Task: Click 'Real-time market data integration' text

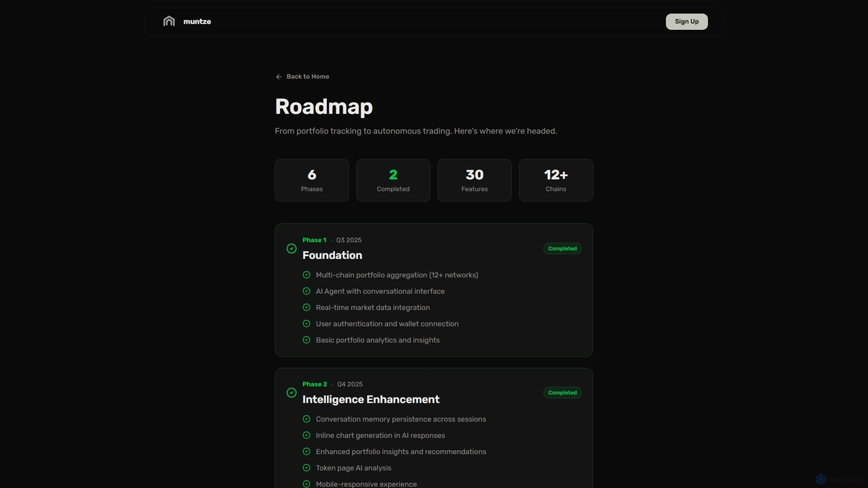Action: 373,308
